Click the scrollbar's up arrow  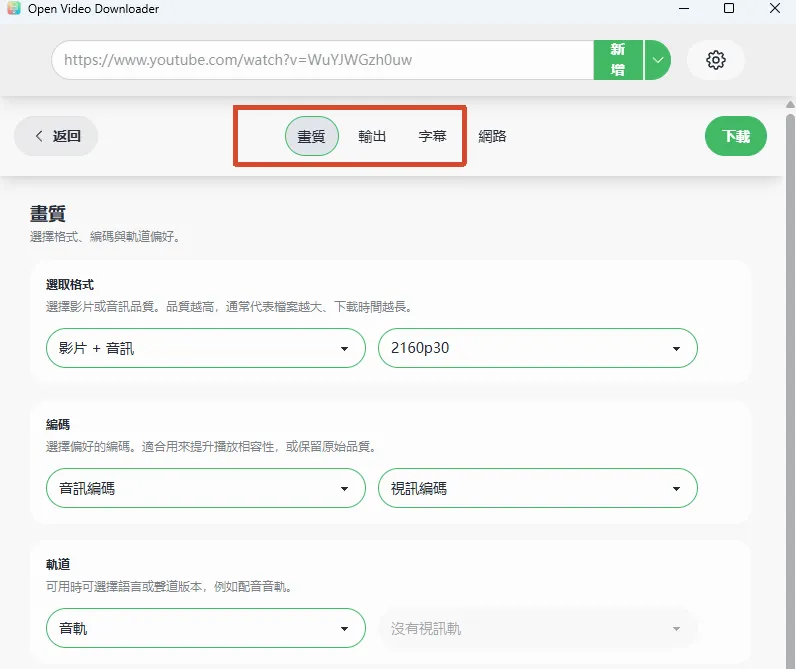pos(790,105)
